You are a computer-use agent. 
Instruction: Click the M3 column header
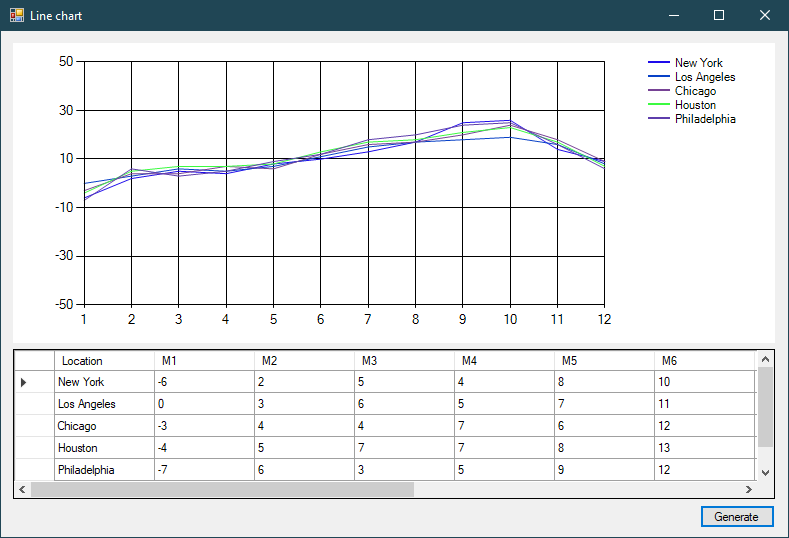tap(404, 361)
